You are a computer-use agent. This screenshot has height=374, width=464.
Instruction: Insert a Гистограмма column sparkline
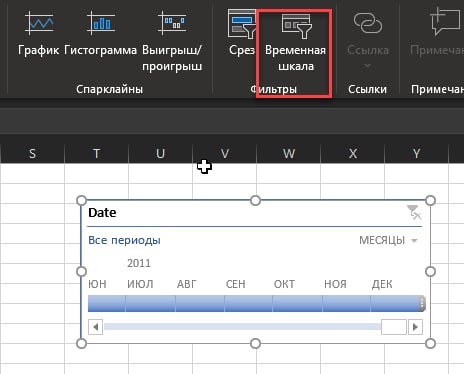(100, 33)
